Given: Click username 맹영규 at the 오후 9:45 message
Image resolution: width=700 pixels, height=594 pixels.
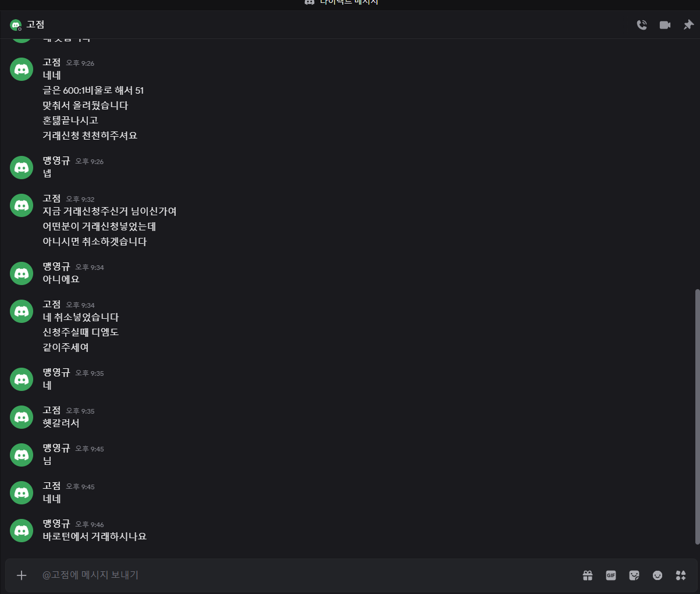Looking at the screenshot, I should click(x=56, y=448).
